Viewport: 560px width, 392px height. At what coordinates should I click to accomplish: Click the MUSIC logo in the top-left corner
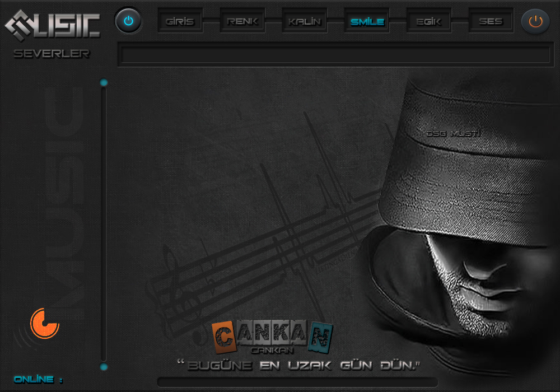click(53, 24)
